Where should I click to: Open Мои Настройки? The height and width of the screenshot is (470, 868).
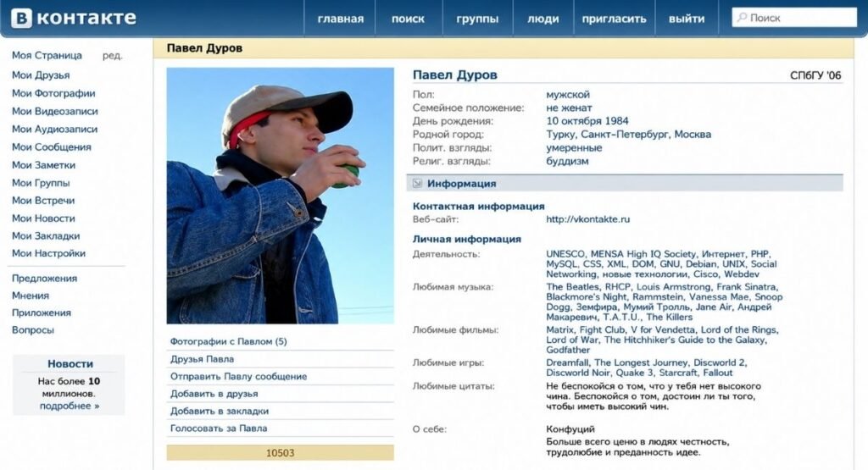(x=48, y=253)
